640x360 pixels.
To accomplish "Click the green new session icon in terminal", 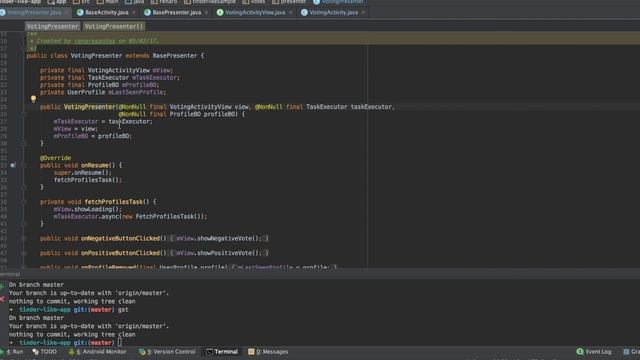I will coord(2,286).
